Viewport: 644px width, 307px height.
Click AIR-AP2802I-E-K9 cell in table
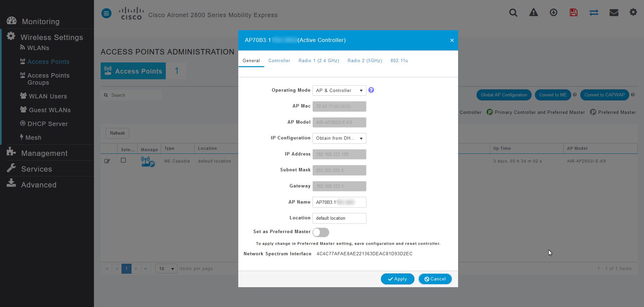point(586,161)
